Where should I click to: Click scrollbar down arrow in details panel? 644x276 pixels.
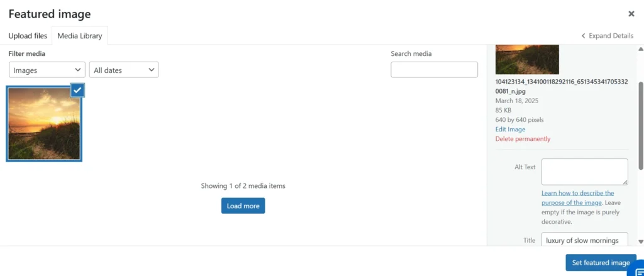pyautogui.click(x=640, y=241)
